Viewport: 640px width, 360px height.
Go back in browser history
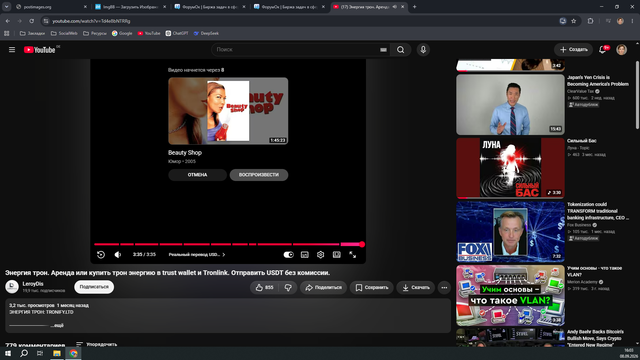coord(8,21)
